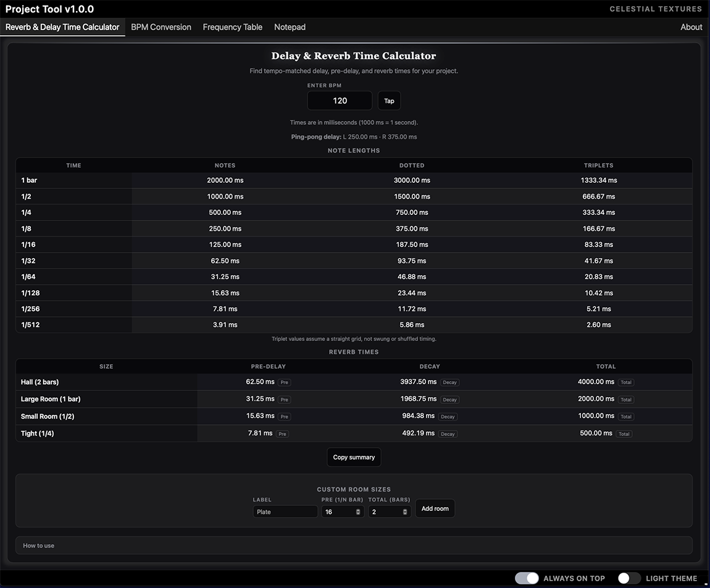
Task: Click the 500.00 ms quarter note value
Action: (x=225, y=212)
